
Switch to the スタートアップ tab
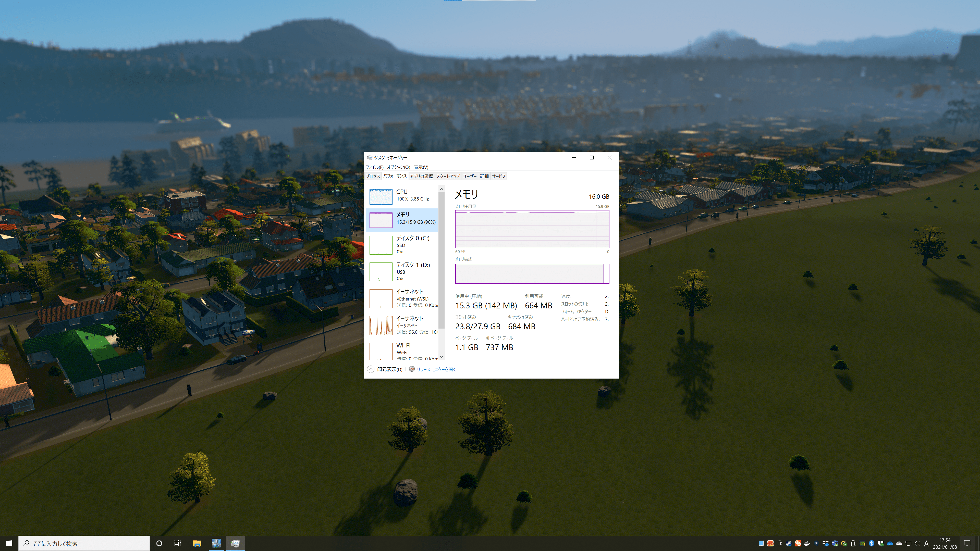(448, 177)
